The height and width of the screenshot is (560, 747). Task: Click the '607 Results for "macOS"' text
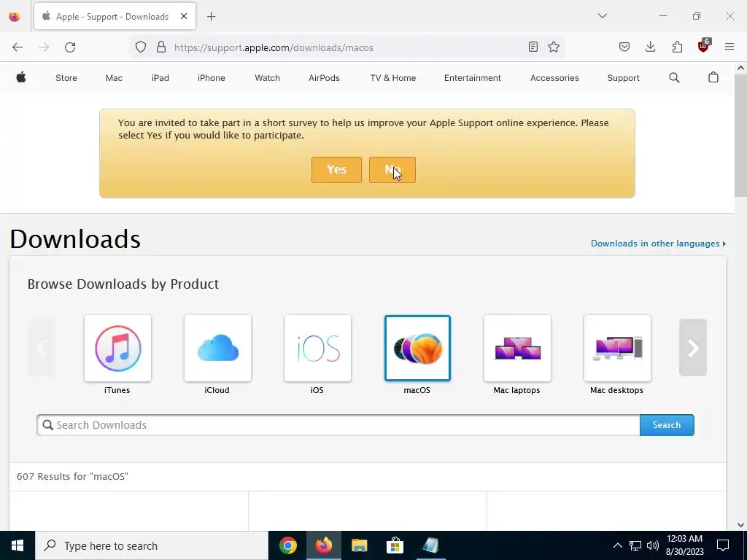[72, 476]
